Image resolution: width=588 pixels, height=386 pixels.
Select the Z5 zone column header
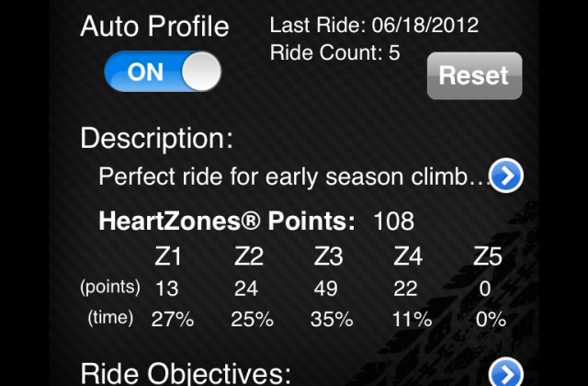click(488, 256)
